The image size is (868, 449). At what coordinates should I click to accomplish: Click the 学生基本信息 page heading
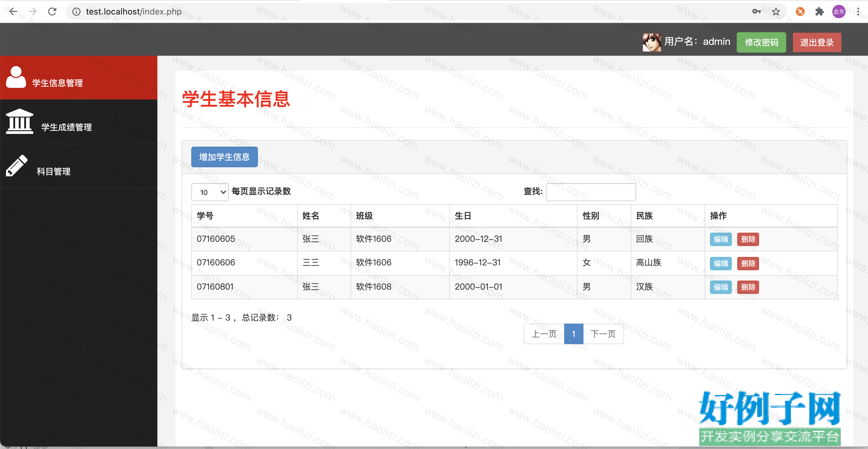tap(236, 99)
